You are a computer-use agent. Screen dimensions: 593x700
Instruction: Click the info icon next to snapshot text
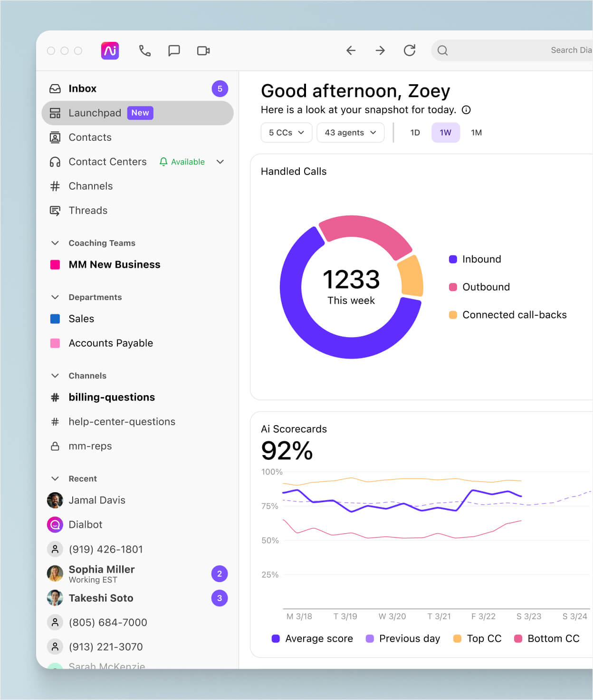click(466, 110)
